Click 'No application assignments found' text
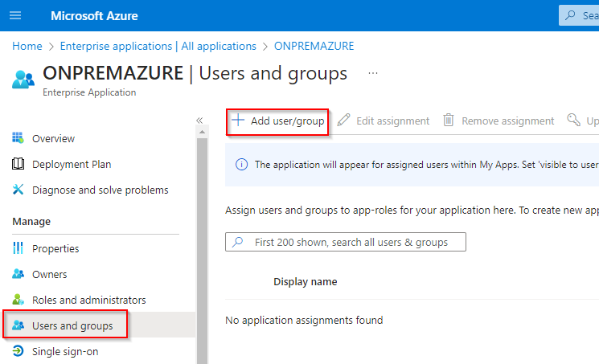Viewport: 599px width, 364px height. (x=304, y=320)
